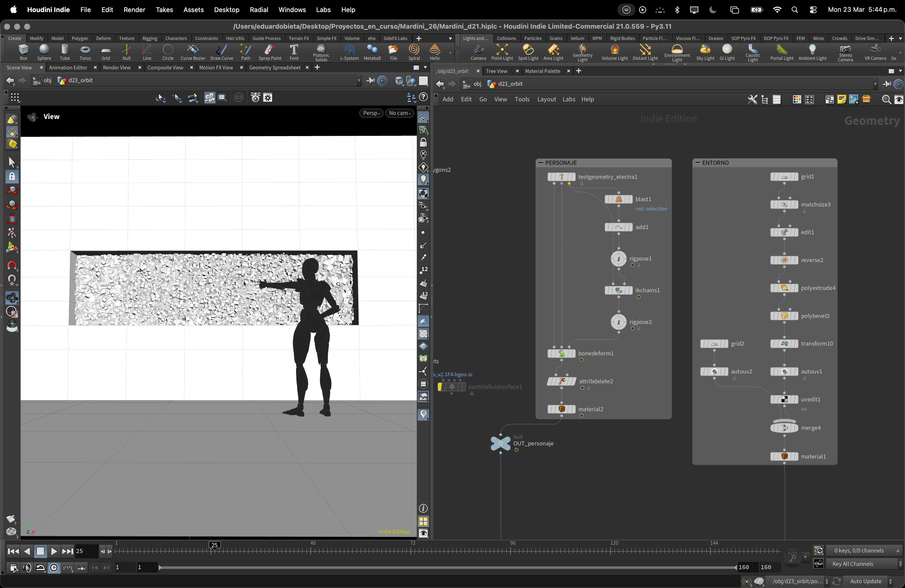Screen dimensions: 905x588
Task: Collapse the ENTORNO network box
Action: (697, 163)
